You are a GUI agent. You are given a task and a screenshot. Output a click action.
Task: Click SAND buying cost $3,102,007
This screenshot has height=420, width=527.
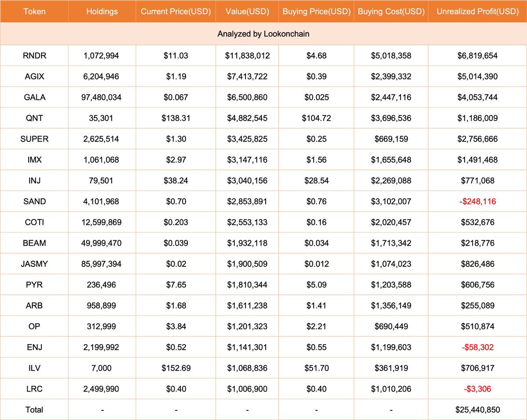pos(391,201)
